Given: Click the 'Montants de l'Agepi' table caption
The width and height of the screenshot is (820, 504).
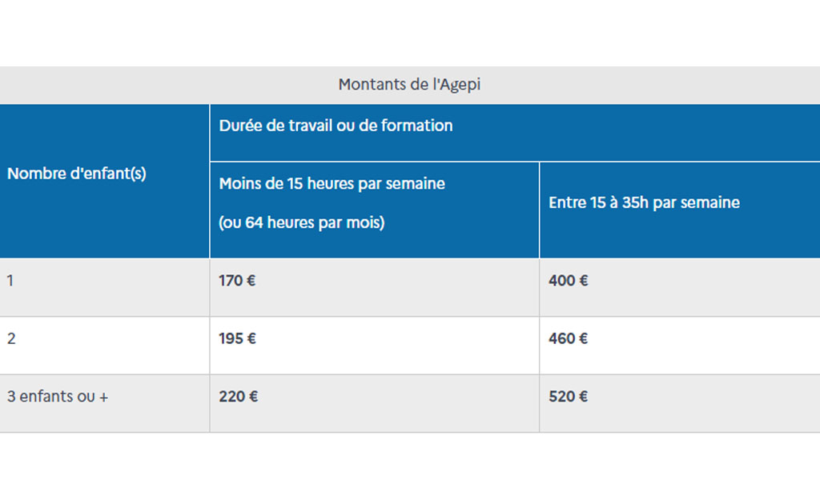Looking at the screenshot, I should point(409,84).
